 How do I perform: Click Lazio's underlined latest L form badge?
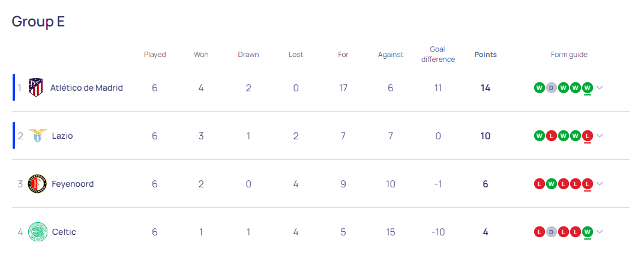[588, 136]
